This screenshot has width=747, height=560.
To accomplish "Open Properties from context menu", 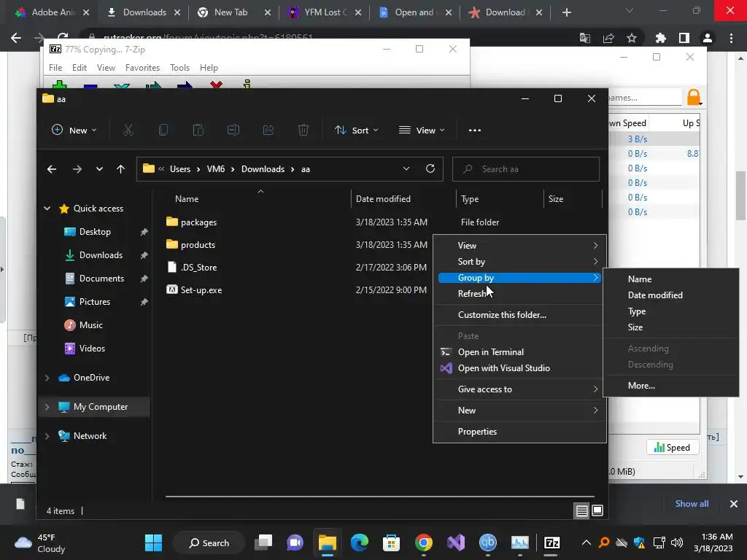I will pos(519,432).
